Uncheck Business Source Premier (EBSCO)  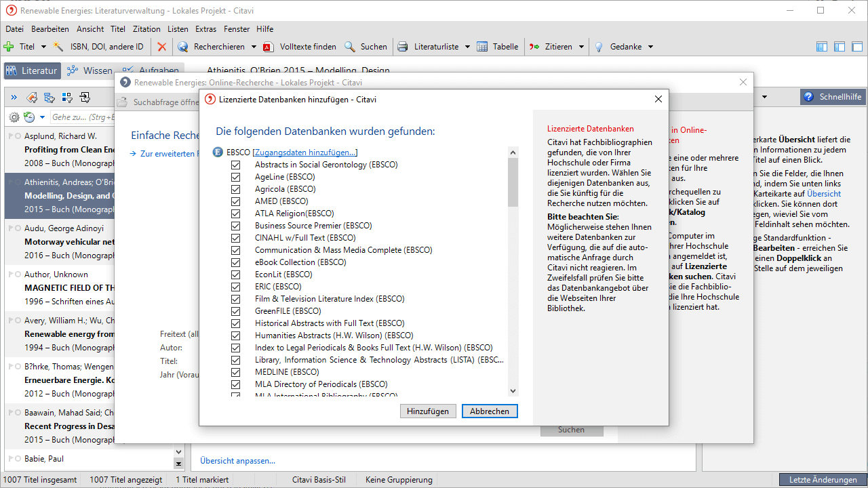[235, 226]
